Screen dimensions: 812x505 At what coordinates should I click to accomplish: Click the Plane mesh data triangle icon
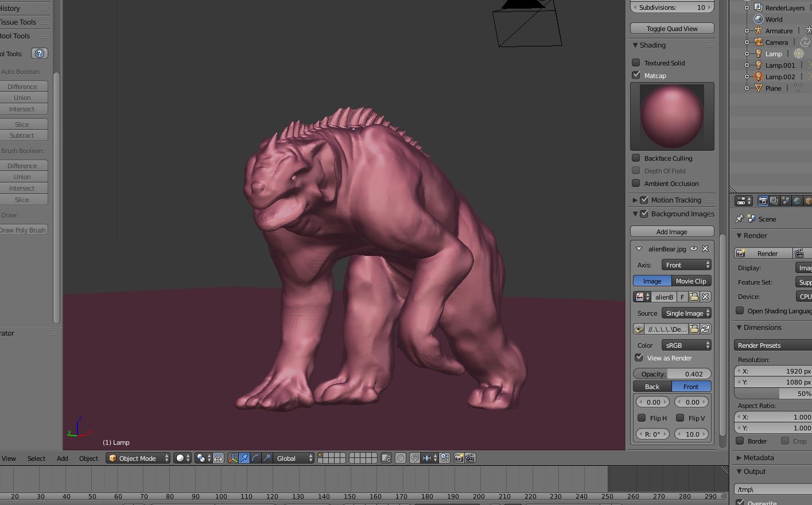[x=798, y=88]
